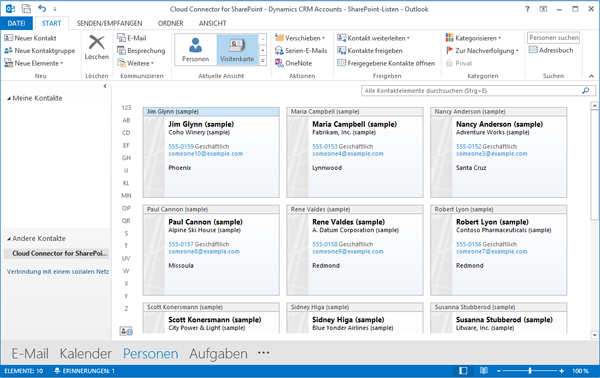Screen dimensions: 600x378
Task: Select Cloud Connector for SharePoint folder
Action: [x=57, y=253]
